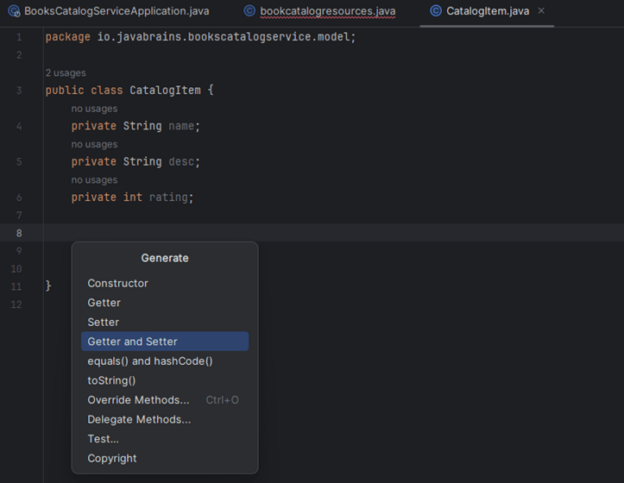Click the CatalogItem.java tab class icon
Image resolution: width=624 pixels, height=483 pixels.
point(436,11)
